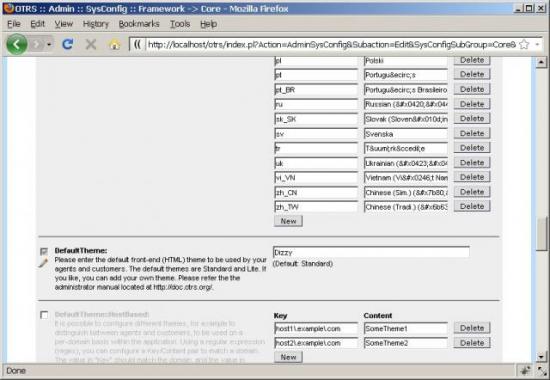Go to the Home page icon
The width and height of the screenshot is (550, 380).
pyautogui.click(x=114, y=45)
